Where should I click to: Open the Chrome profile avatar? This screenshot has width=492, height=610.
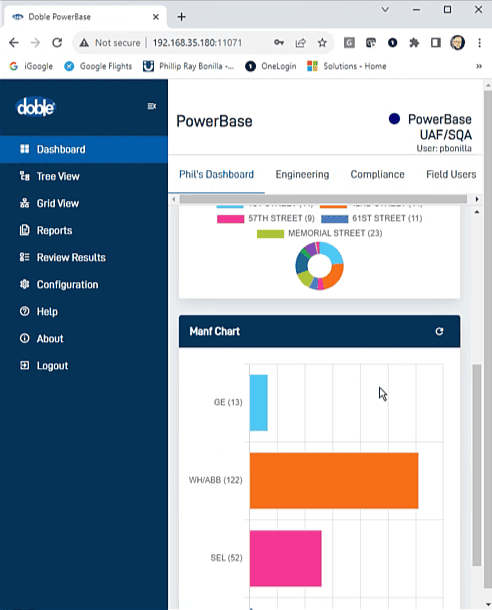[x=457, y=43]
